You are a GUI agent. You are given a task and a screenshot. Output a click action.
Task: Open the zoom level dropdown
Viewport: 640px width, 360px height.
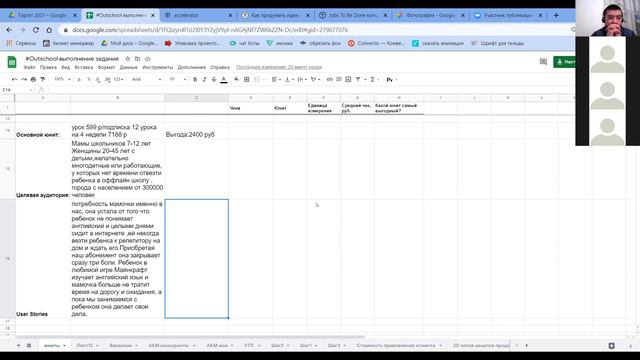point(62,79)
